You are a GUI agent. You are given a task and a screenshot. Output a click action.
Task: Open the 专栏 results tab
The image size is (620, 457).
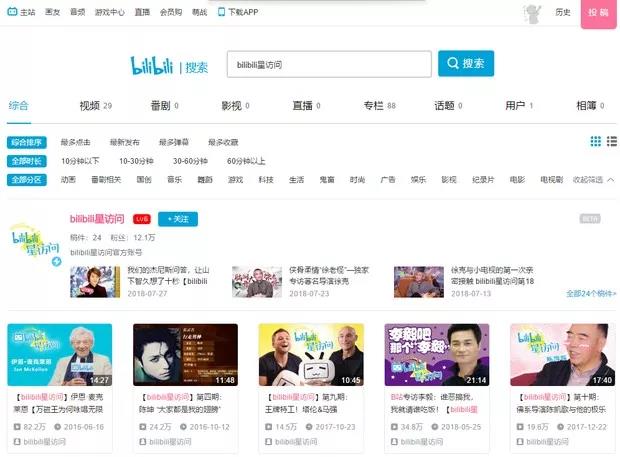373,105
